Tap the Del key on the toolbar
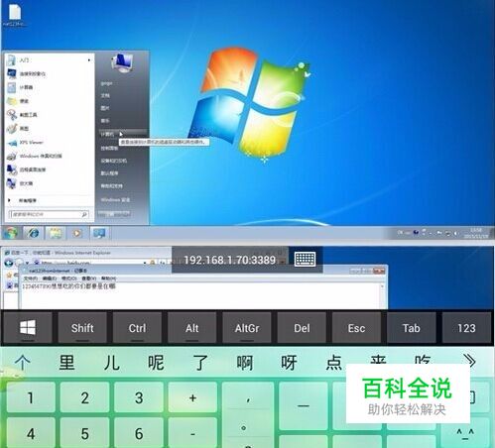Viewport: 495px width, 448px height. (x=302, y=328)
